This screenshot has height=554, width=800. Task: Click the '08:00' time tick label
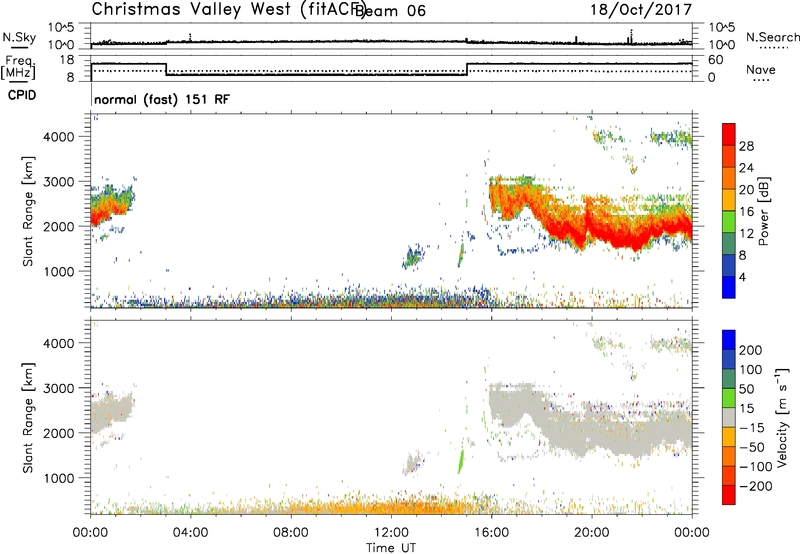coord(291,533)
